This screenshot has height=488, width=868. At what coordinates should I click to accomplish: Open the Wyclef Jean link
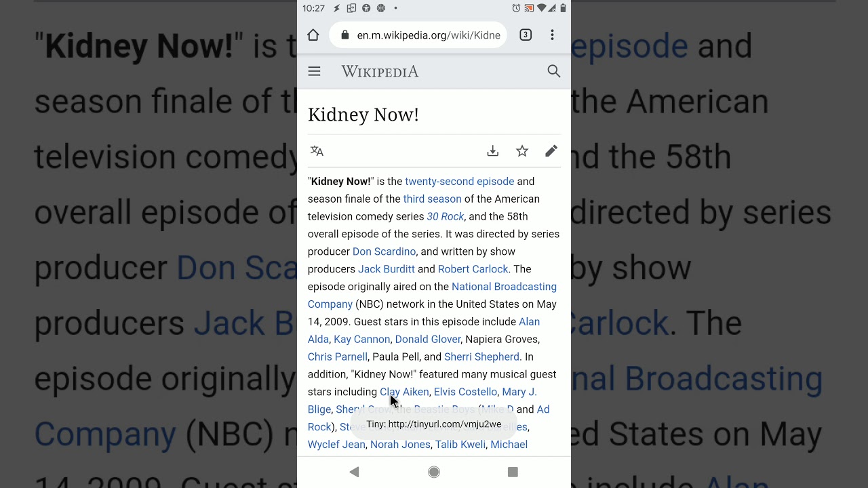coord(336,445)
